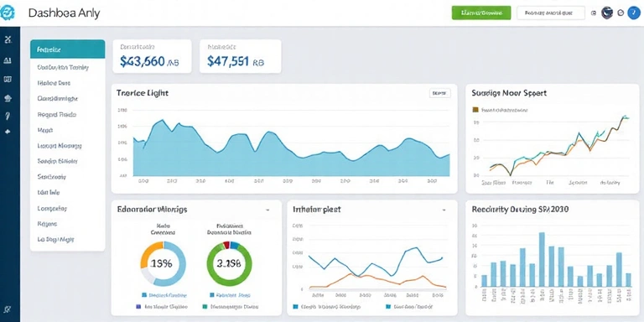The width and height of the screenshot is (644, 322).
Task: Open the $47,551 summary card
Action: click(241, 56)
